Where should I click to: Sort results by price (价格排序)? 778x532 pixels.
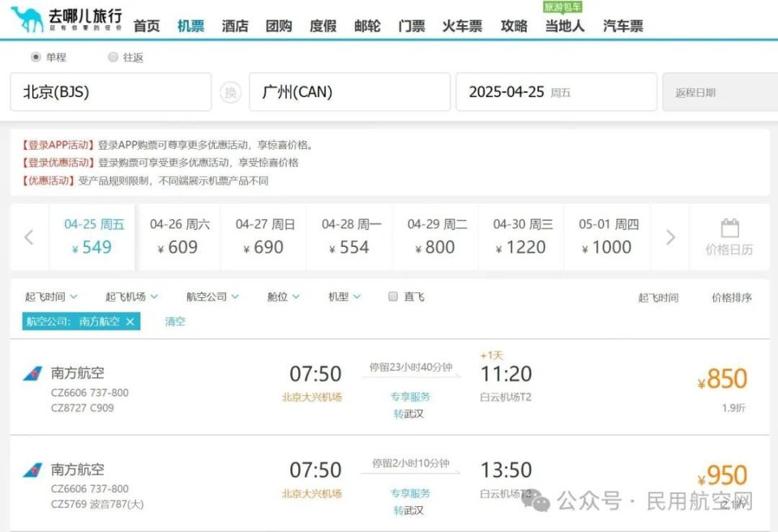coord(732,297)
